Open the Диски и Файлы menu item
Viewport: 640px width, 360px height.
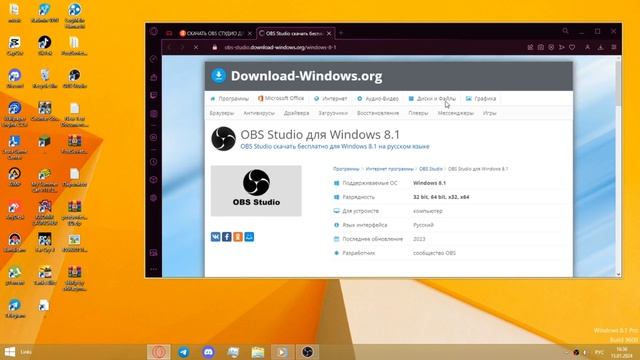coord(432,99)
